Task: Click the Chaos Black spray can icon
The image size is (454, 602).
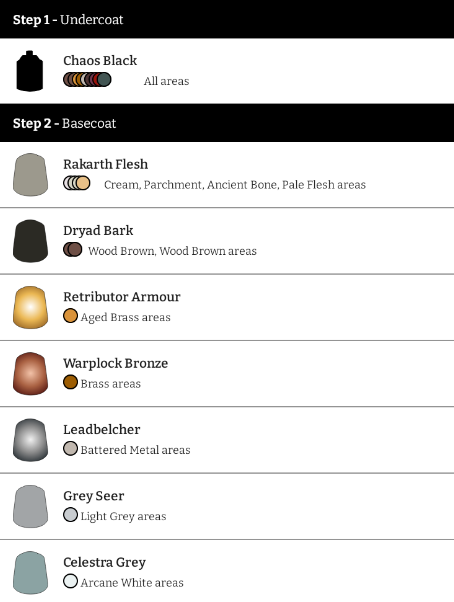Action: (30, 71)
